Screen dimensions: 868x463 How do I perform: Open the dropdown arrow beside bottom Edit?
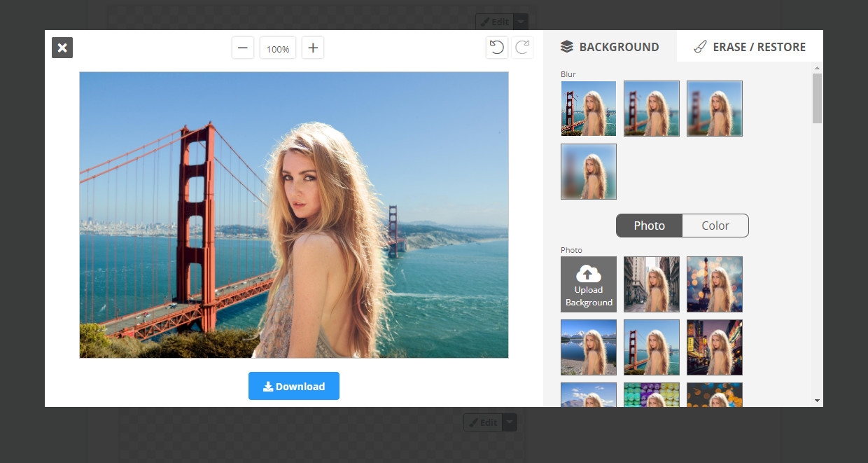[510, 422]
